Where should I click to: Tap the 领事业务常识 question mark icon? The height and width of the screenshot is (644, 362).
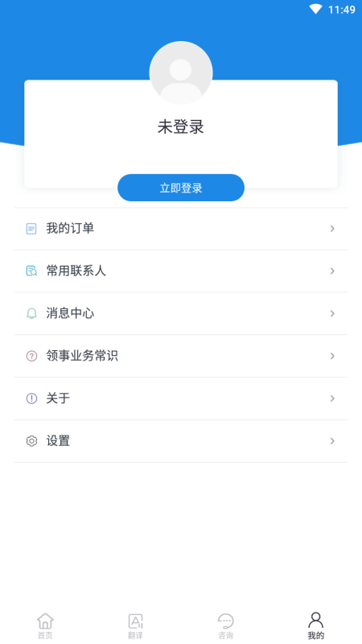click(x=31, y=356)
